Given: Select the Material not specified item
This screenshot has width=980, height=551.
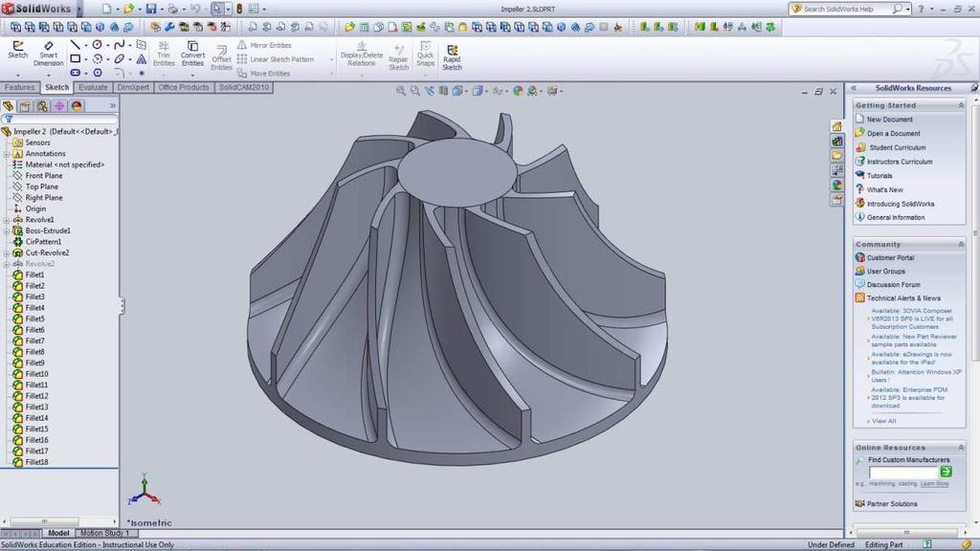Looking at the screenshot, I should coord(65,165).
